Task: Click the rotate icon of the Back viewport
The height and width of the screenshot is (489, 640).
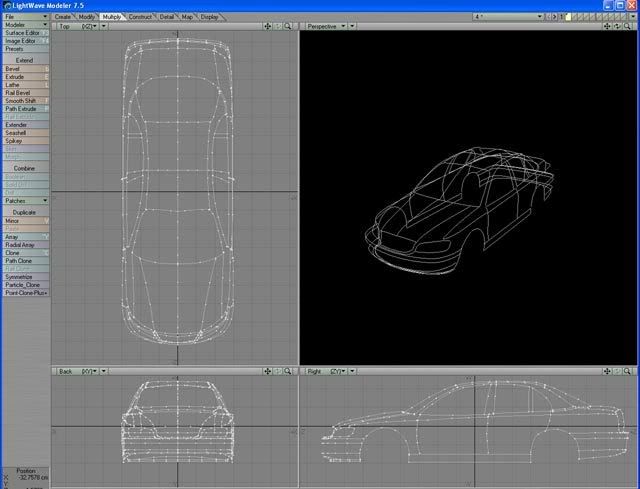Action: (278, 371)
